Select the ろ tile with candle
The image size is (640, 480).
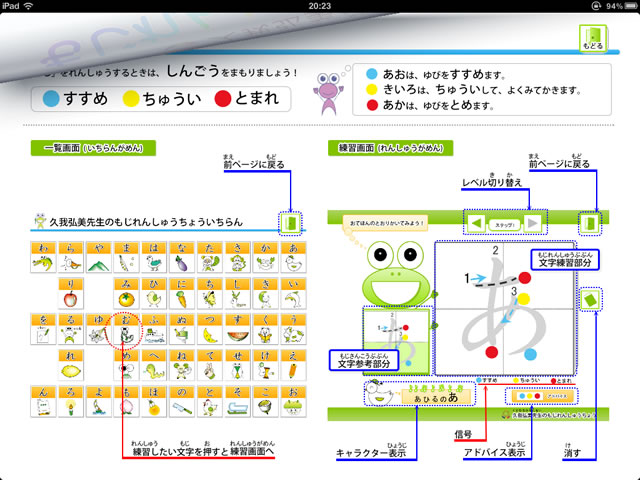(71, 401)
